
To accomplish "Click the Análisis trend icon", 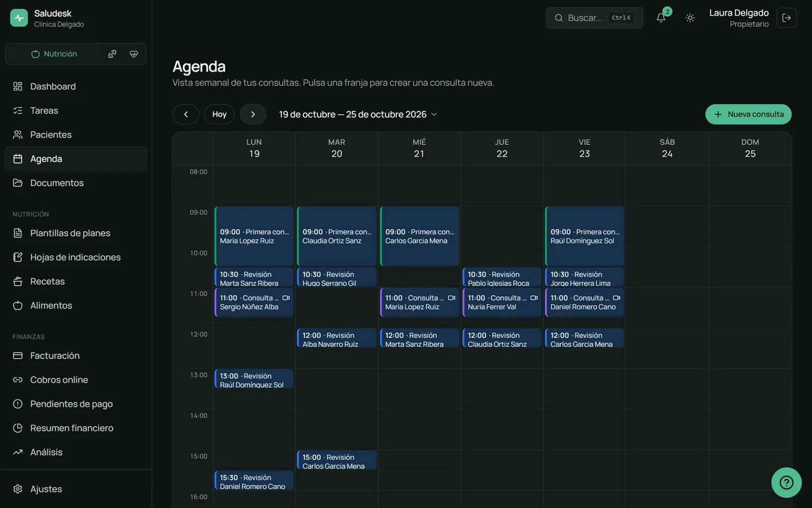I will point(18,452).
